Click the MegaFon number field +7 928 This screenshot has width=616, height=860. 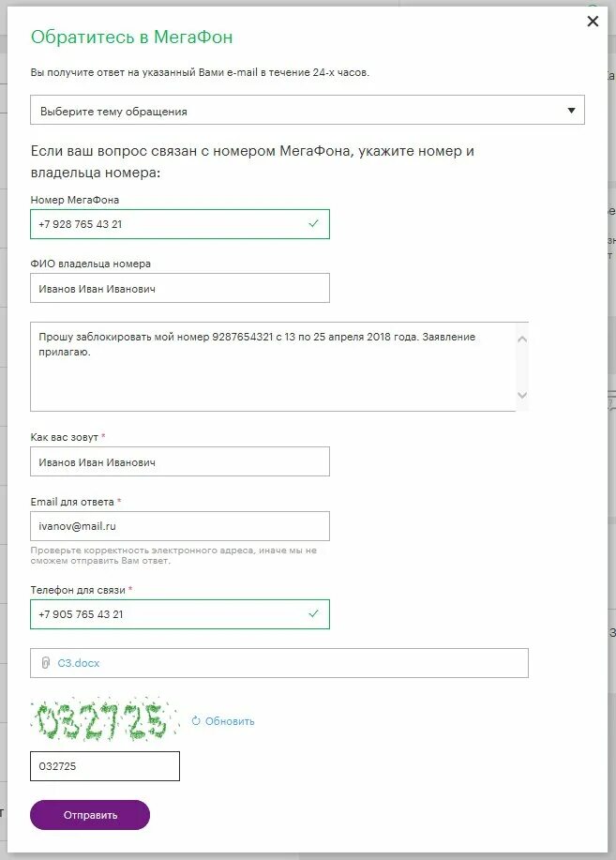180,224
